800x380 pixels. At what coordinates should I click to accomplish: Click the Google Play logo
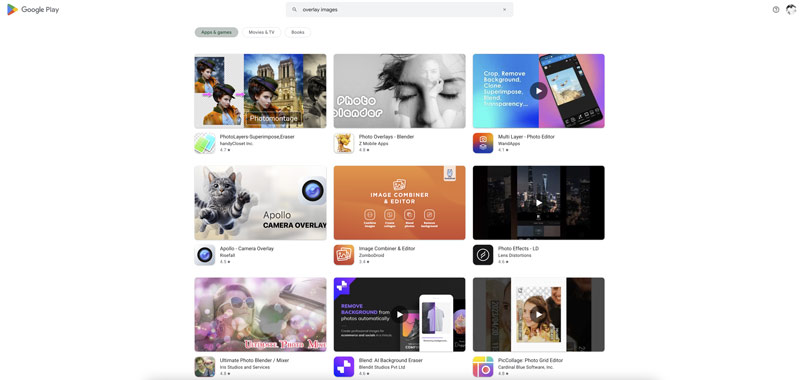[x=33, y=9]
